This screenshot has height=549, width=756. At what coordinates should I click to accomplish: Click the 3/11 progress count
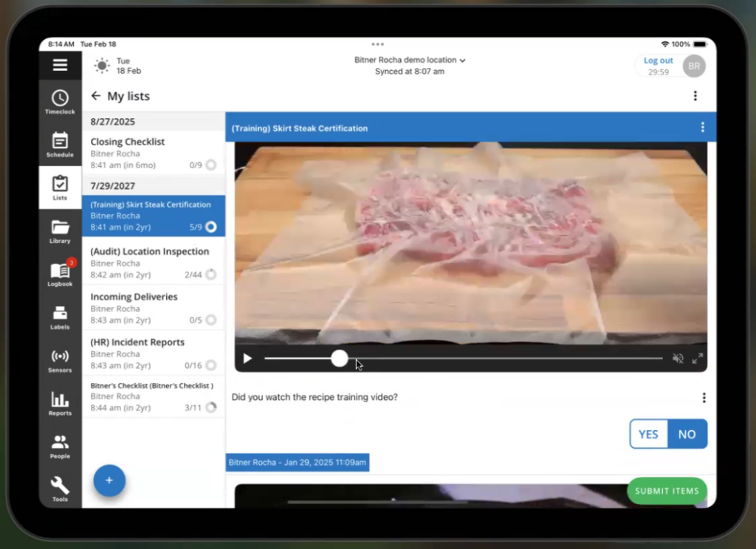tap(193, 408)
